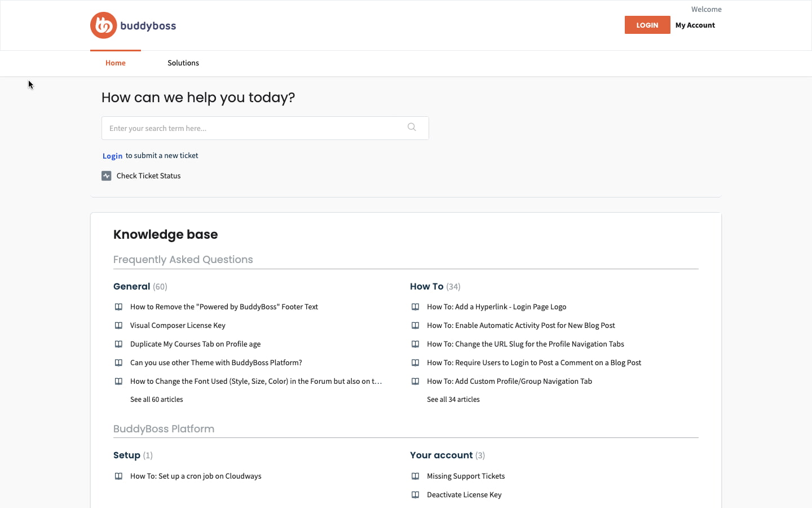Click the magnifying glass search icon
Image resolution: width=812 pixels, height=508 pixels.
click(412, 128)
